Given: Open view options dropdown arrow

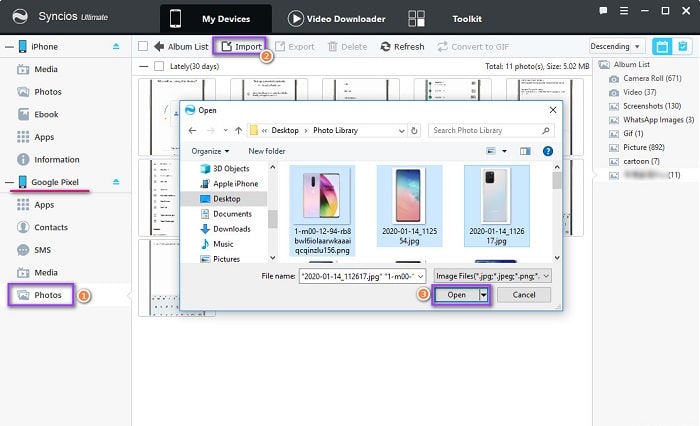Looking at the screenshot, I should coord(504,151).
